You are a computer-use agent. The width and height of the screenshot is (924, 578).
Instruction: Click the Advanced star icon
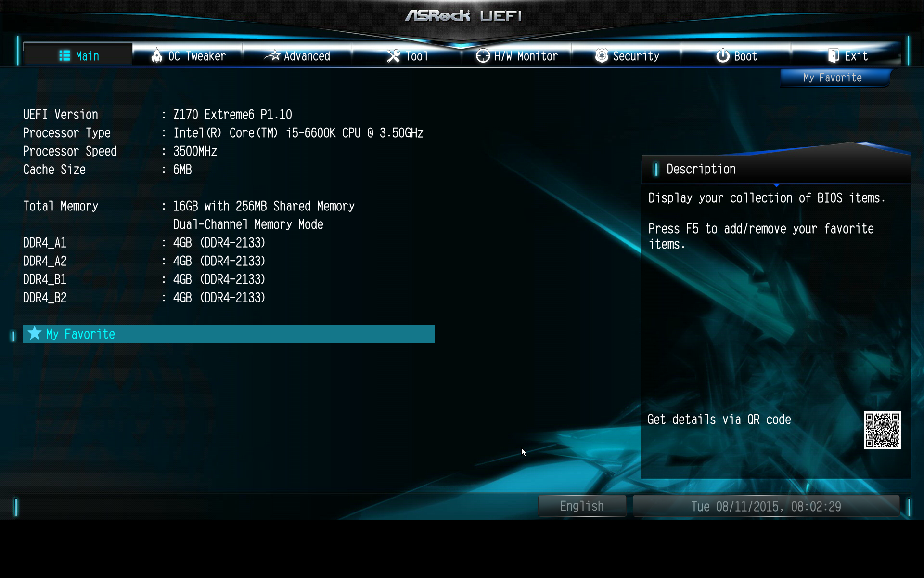(272, 56)
